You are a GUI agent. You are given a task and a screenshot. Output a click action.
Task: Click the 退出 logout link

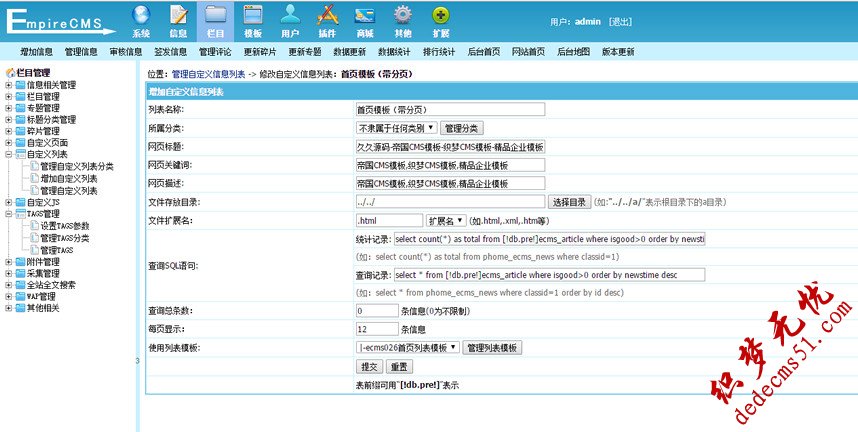621,22
